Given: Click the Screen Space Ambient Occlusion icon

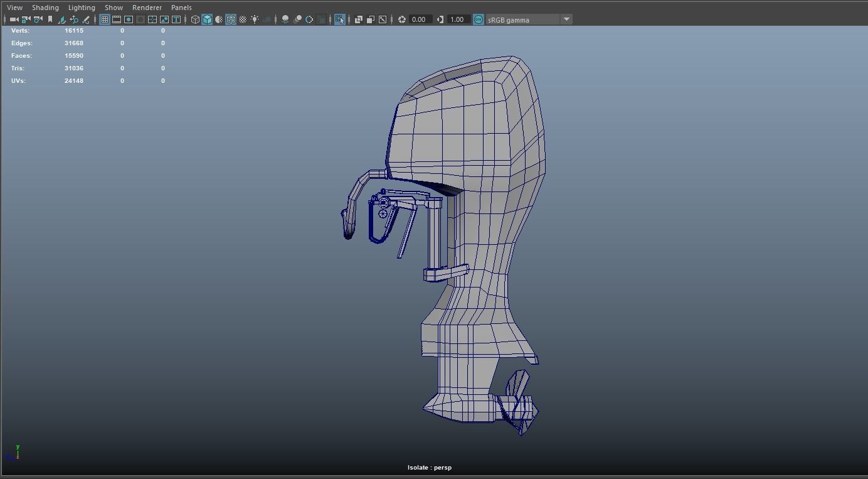Looking at the screenshot, I should [x=285, y=19].
